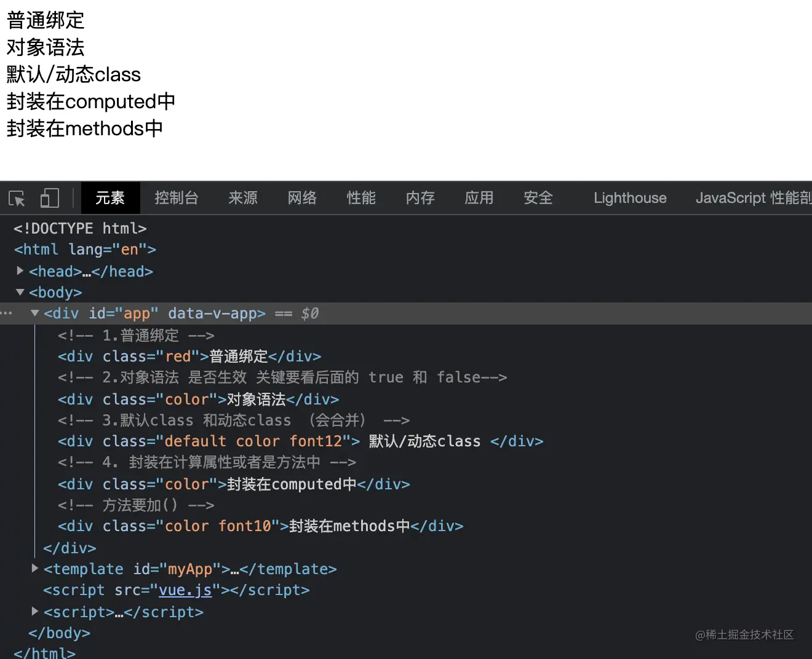The width and height of the screenshot is (812, 659).
Task: Toggle the device toolbar icon
Action: coord(49,198)
